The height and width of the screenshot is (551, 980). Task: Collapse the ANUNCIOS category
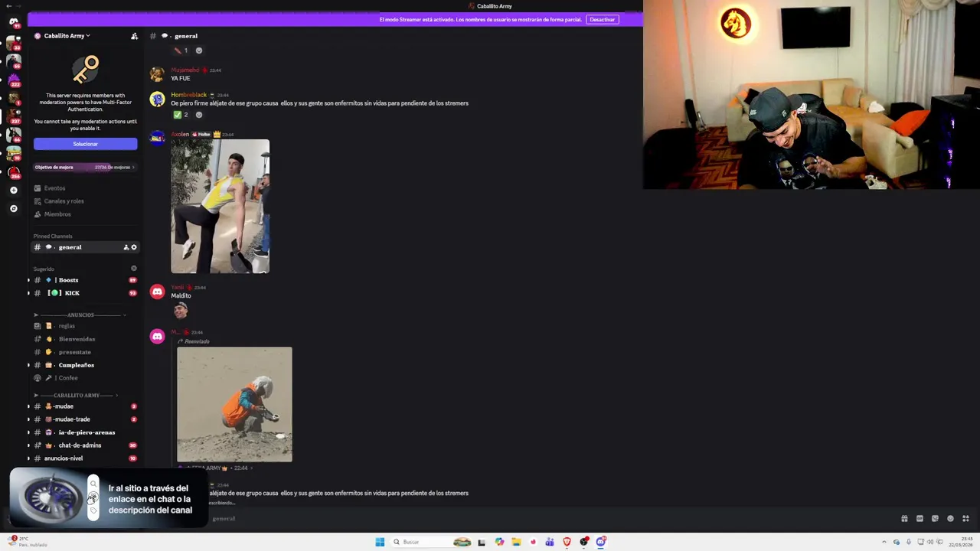[80, 315]
